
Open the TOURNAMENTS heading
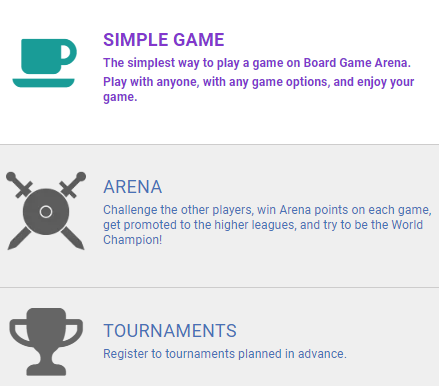170,331
